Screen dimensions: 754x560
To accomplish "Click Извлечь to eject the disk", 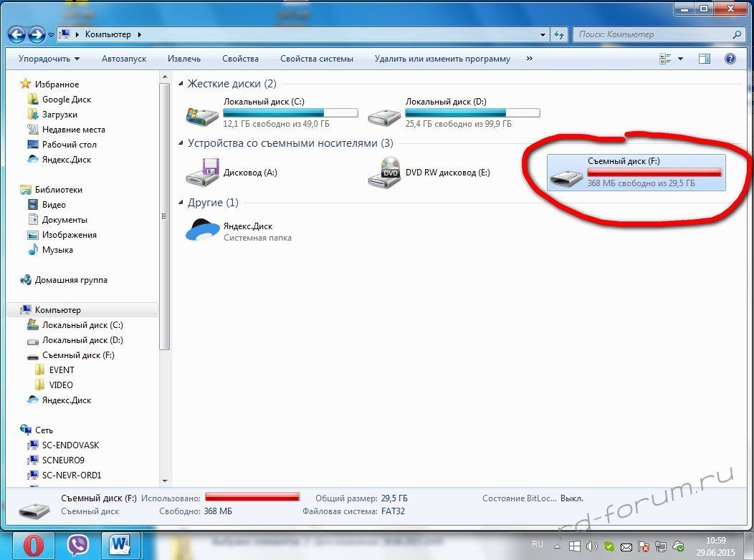I will [x=184, y=59].
